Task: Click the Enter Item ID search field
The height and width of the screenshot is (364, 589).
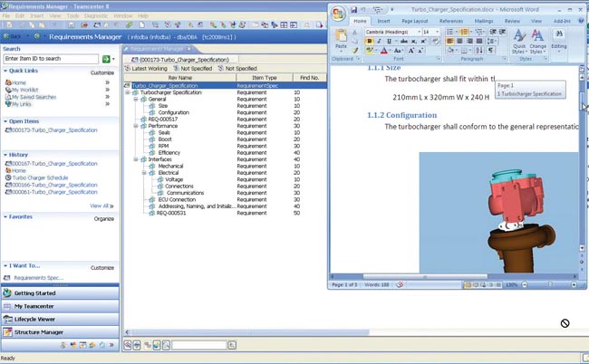Action: 51,59
